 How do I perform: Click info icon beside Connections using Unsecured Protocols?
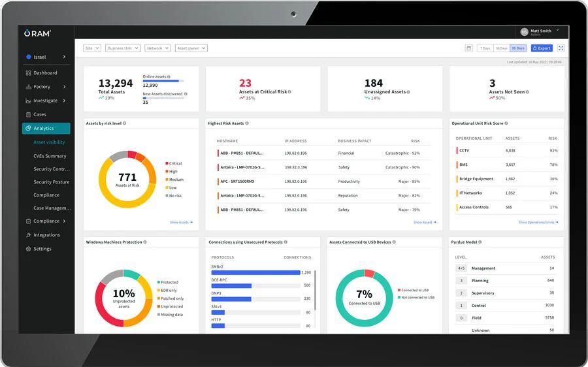coord(286,242)
